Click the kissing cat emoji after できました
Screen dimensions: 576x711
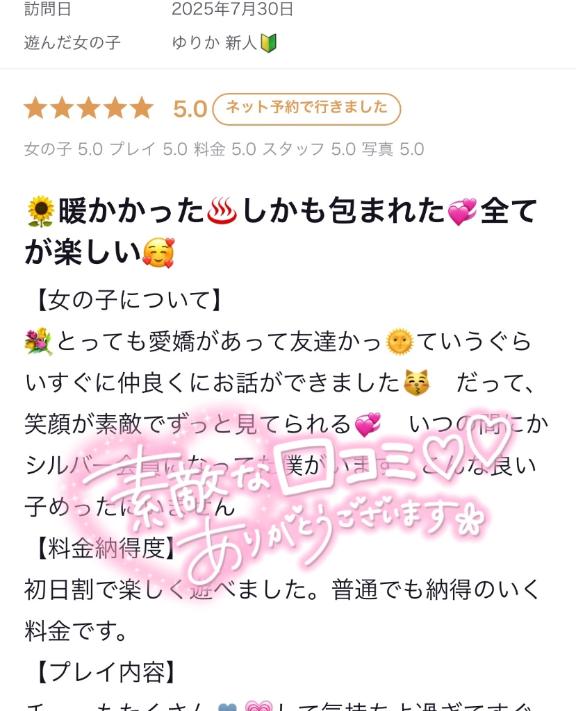pyautogui.click(x=416, y=383)
